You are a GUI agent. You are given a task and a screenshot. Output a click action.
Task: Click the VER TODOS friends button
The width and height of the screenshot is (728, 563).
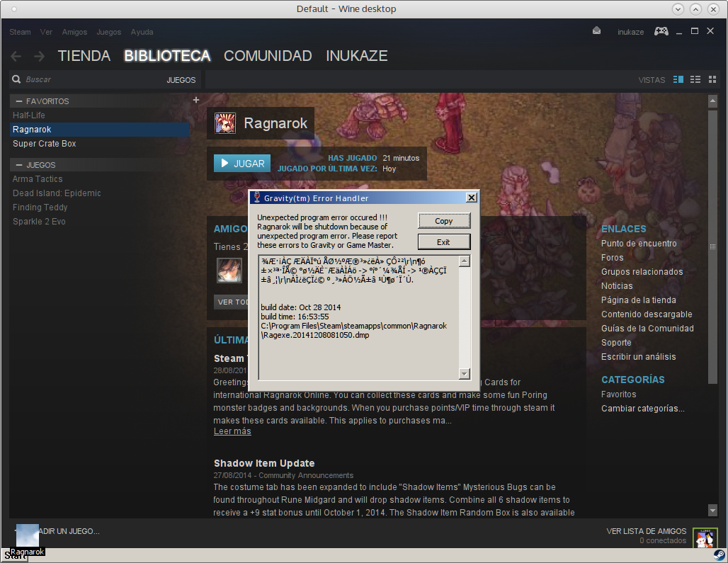click(231, 302)
